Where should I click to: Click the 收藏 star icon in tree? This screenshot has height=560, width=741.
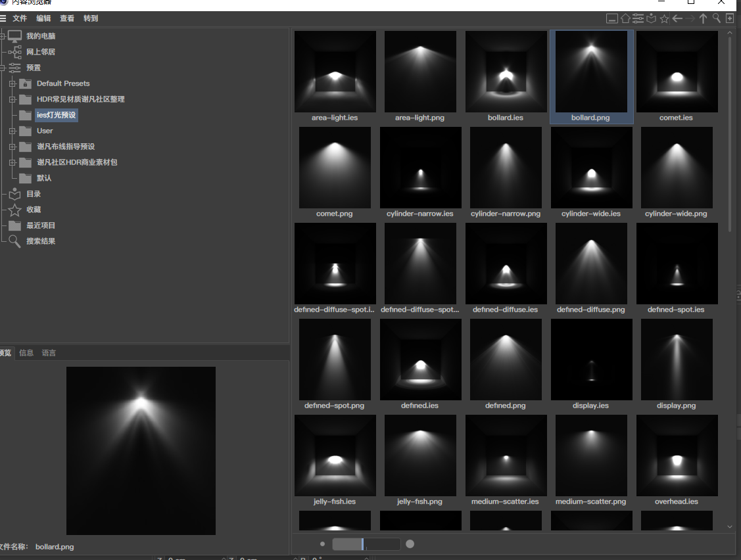(x=14, y=210)
